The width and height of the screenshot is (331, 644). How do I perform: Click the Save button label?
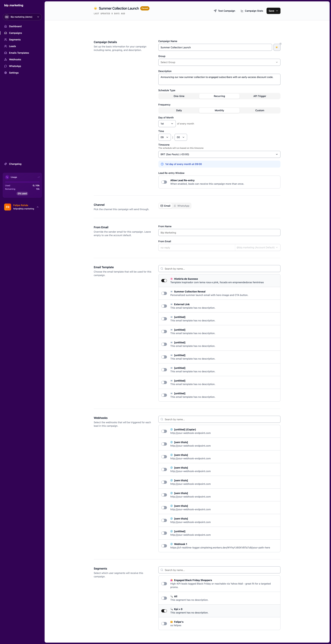click(x=271, y=11)
